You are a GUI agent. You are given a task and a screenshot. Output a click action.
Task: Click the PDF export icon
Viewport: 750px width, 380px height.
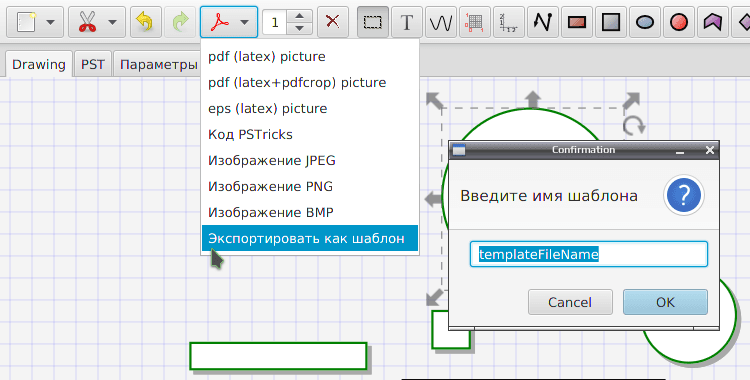220,22
